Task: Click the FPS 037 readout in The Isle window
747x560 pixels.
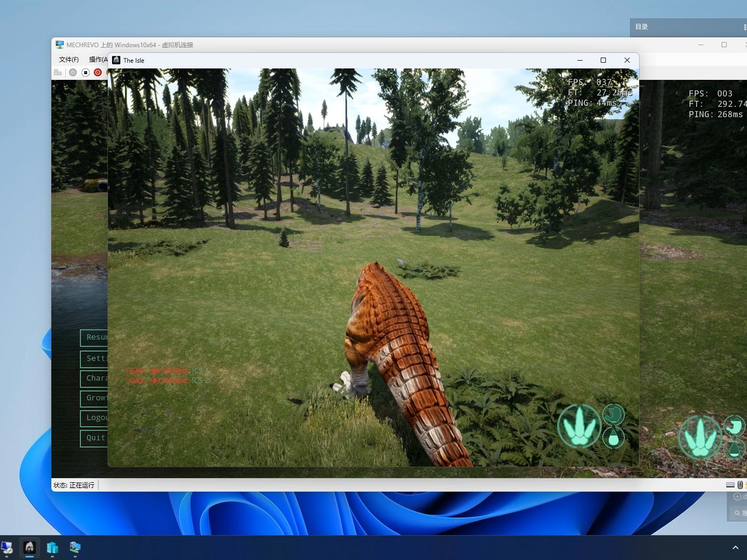Action: tap(590, 82)
